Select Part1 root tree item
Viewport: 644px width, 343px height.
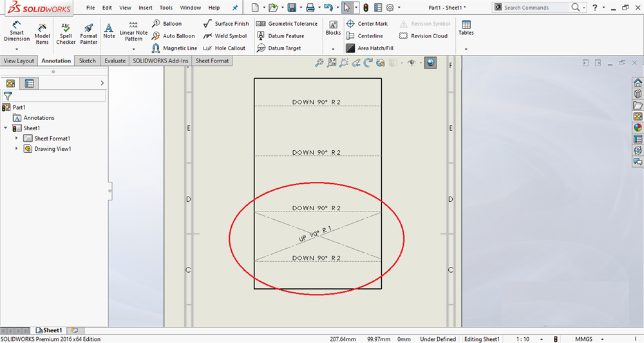click(x=14, y=107)
